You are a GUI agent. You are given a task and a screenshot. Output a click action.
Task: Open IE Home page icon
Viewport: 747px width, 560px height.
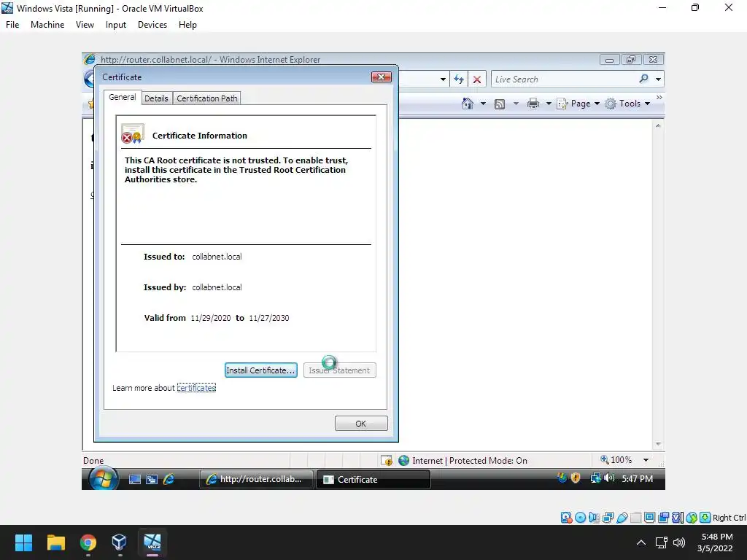tap(468, 104)
